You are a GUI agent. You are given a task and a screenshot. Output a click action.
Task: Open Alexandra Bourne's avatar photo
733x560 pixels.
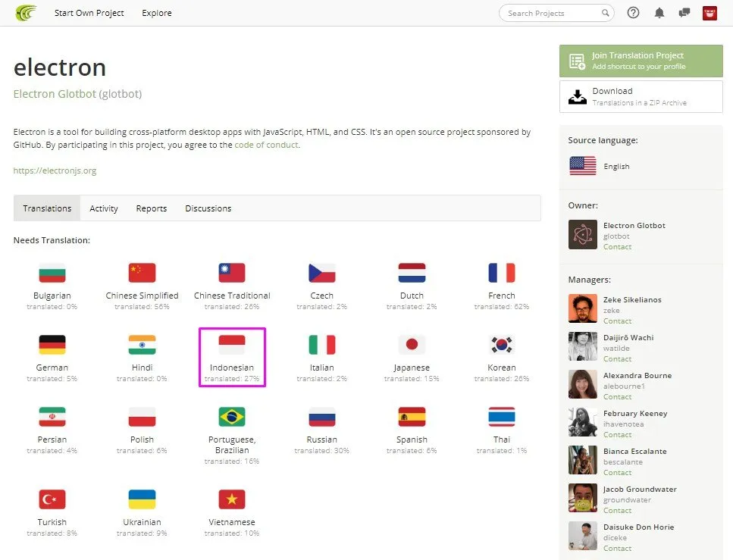pyautogui.click(x=582, y=384)
